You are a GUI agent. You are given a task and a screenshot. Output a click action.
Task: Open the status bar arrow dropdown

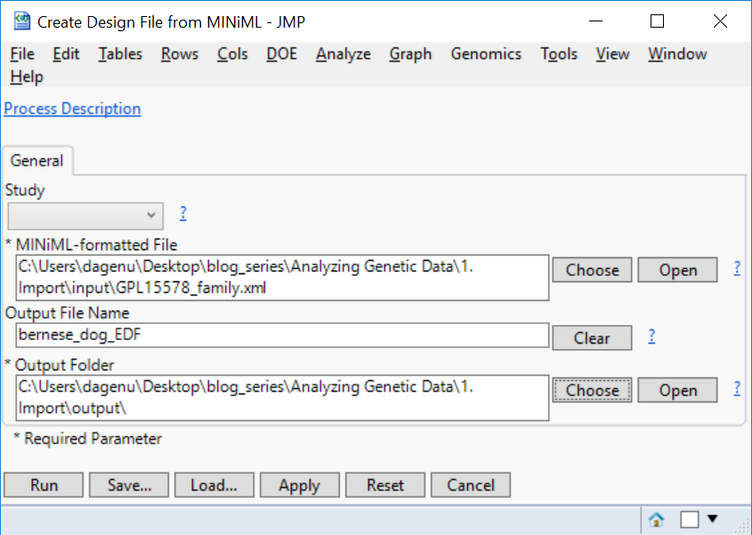713,518
